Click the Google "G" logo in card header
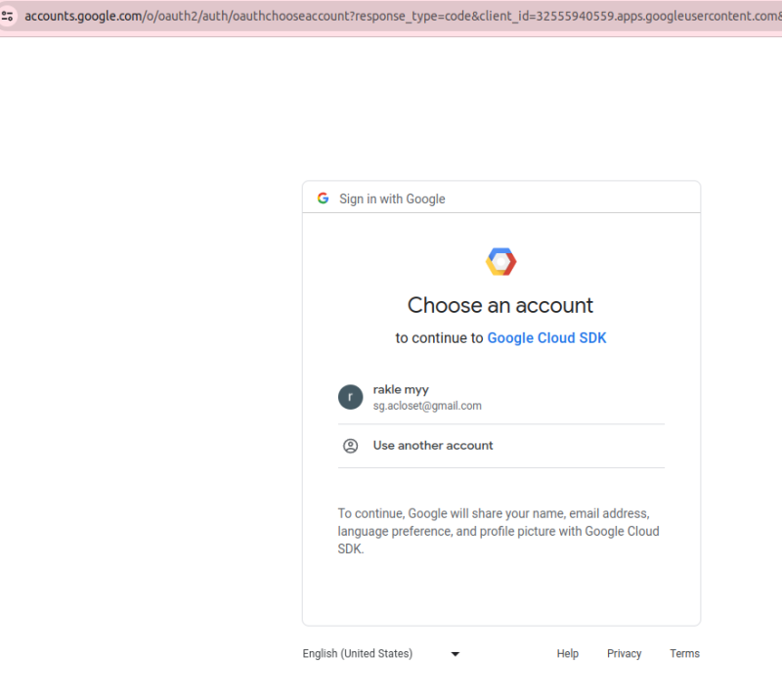 [x=323, y=198]
